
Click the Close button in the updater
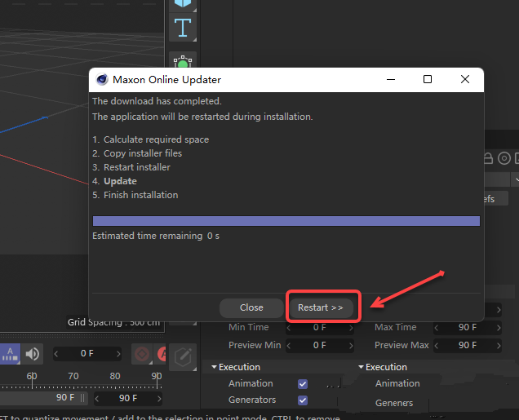[251, 307]
